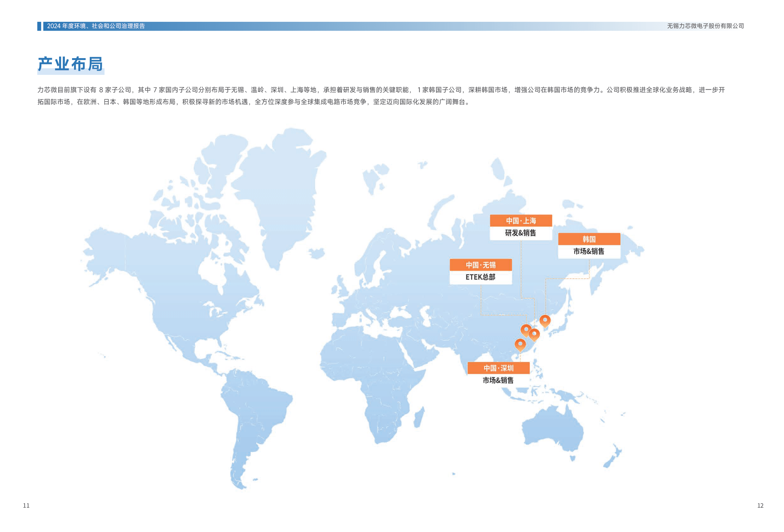Click the 中国·上海 orange label

pyautogui.click(x=521, y=221)
